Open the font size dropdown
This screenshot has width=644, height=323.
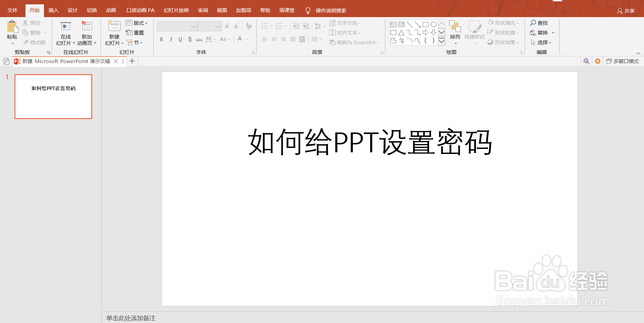[217, 26]
